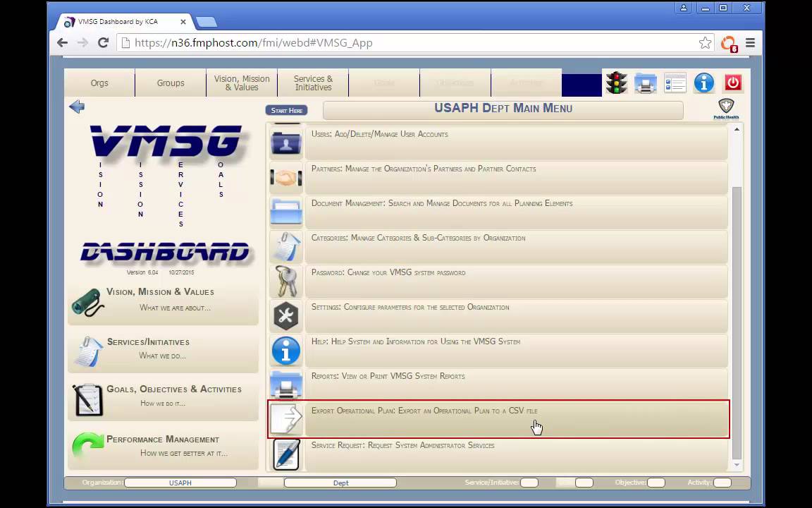Click the main menu vertical scrollbar thumb

pos(737,322)
